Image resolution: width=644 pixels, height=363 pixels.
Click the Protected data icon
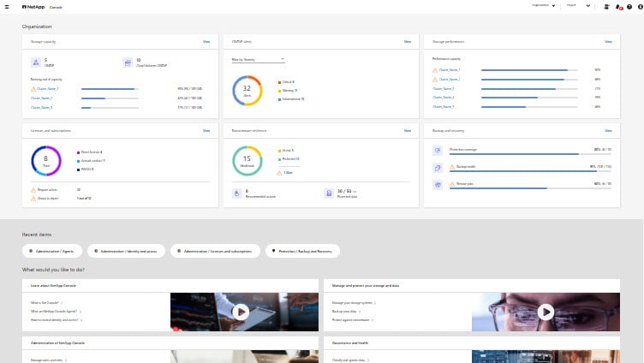coord(328,193)
